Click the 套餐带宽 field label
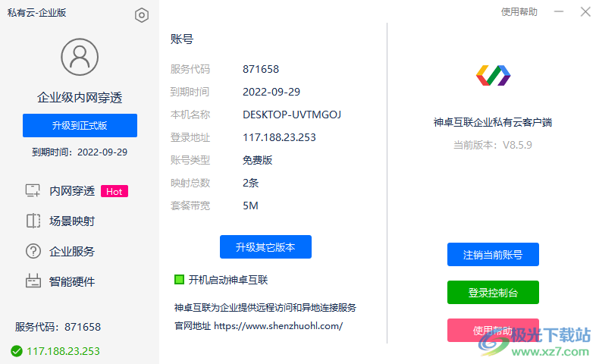 (190, 206)
